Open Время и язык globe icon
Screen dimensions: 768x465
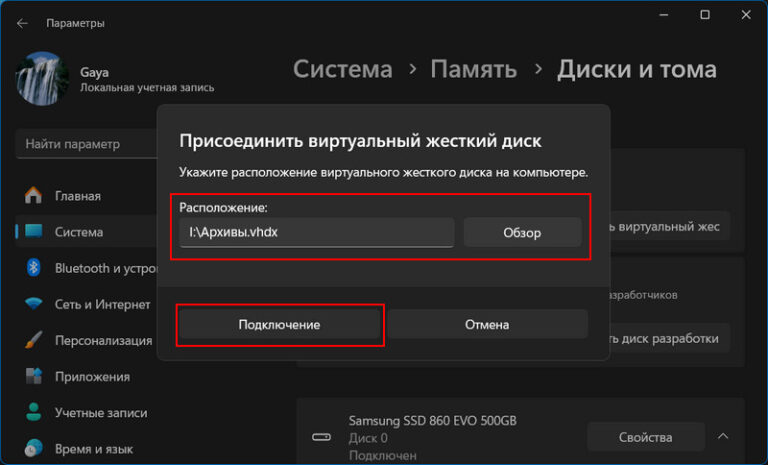point(34,449)
